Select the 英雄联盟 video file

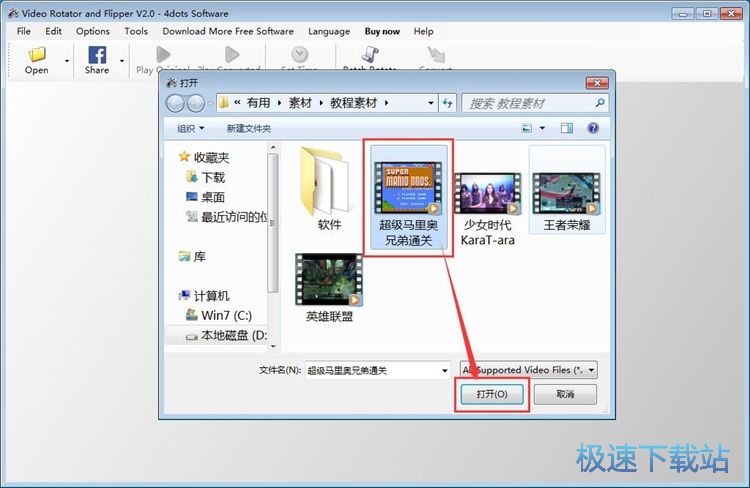tap(329, 288)
